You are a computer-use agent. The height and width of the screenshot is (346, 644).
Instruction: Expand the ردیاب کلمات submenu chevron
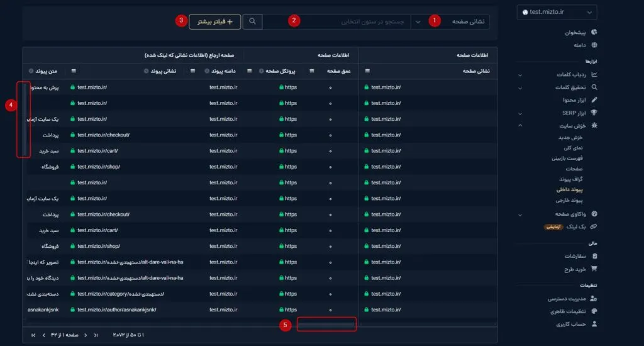pyautogui.click(x=520, y=75)
